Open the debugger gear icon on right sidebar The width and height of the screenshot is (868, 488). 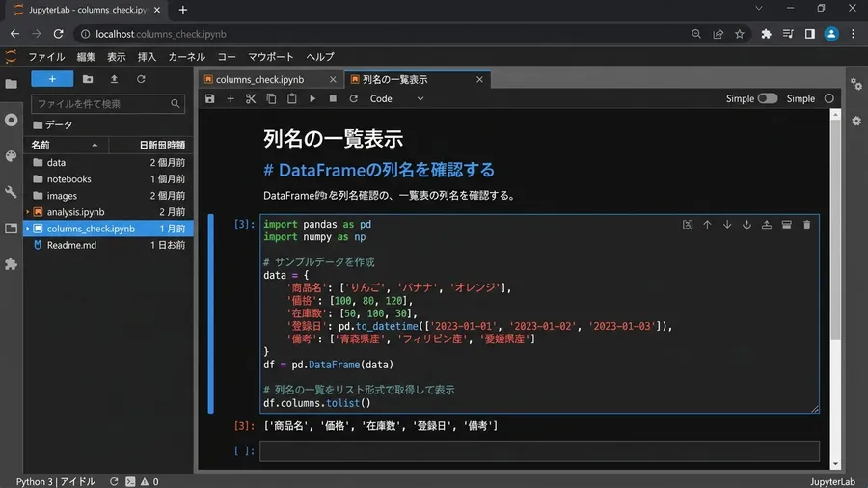click(856, 121)
